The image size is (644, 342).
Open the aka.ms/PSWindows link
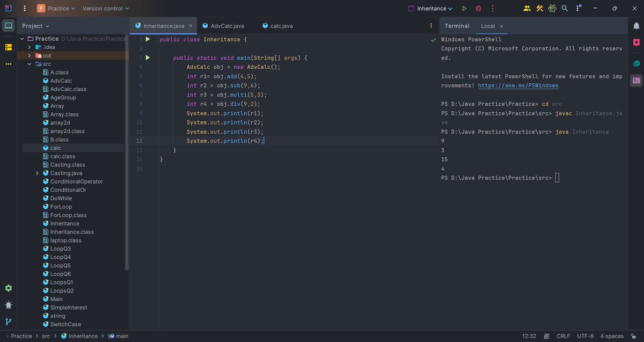[x=518, y=86]
